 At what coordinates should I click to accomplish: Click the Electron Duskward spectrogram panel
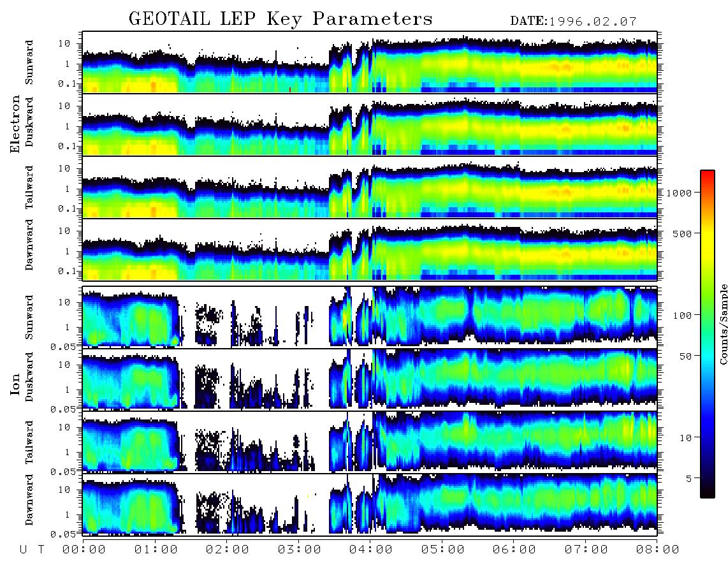(370, 124)
